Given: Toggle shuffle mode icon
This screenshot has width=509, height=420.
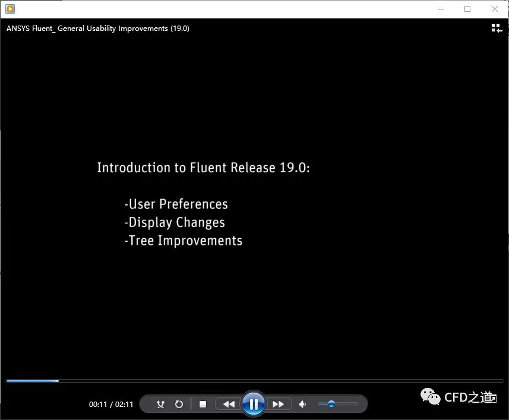Looking at the screenshot, I should tap(160, 404).
